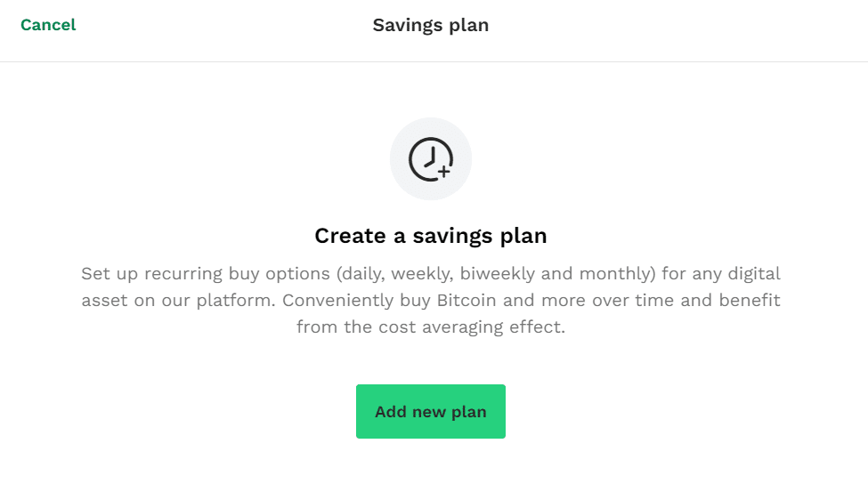The width and height of the screenshot is (868, 492).
Task: Click the word benefit in the description
Action: 750,300
